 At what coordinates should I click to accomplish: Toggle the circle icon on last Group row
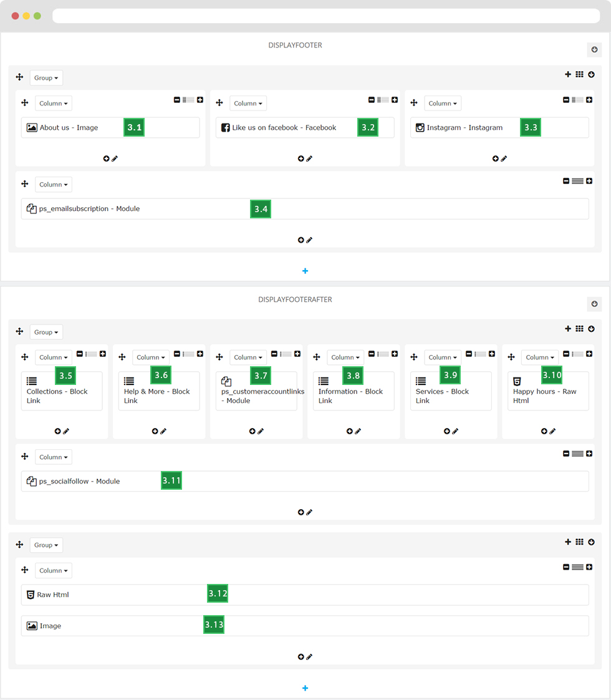click(592, 542)
